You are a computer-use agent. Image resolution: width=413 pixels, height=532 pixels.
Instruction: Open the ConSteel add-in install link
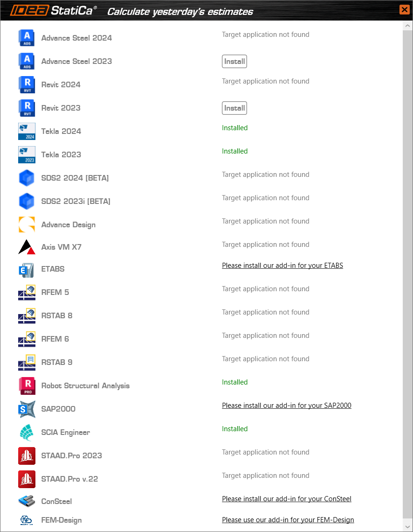[x=286, y=499]
